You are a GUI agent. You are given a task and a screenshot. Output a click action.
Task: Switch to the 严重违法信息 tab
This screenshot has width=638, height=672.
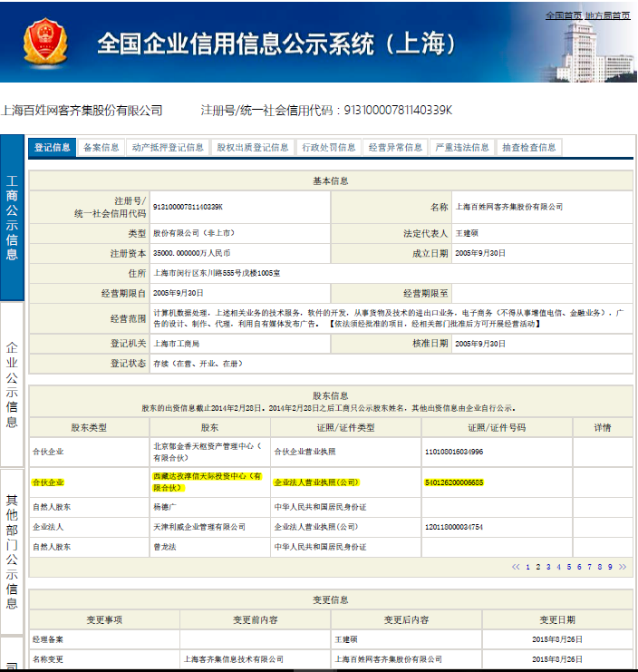462,148
